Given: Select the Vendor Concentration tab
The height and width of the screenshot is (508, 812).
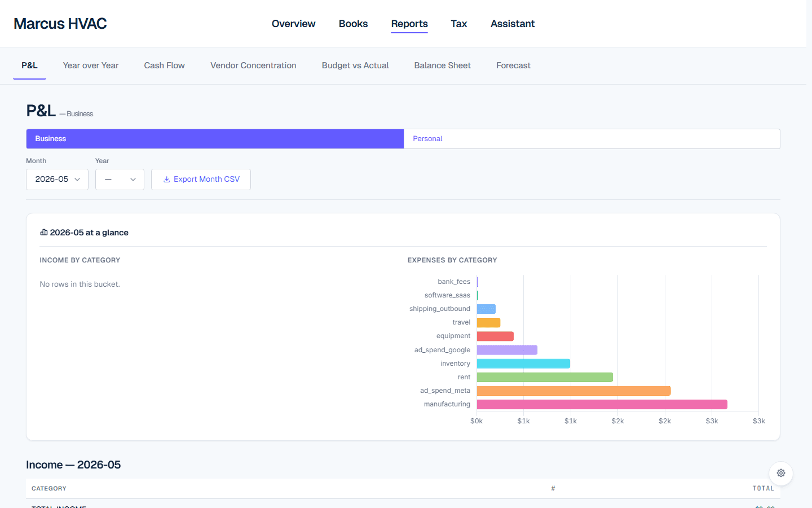Looking at the screenshot, I should pyautogui.click(x=253, y=65).
